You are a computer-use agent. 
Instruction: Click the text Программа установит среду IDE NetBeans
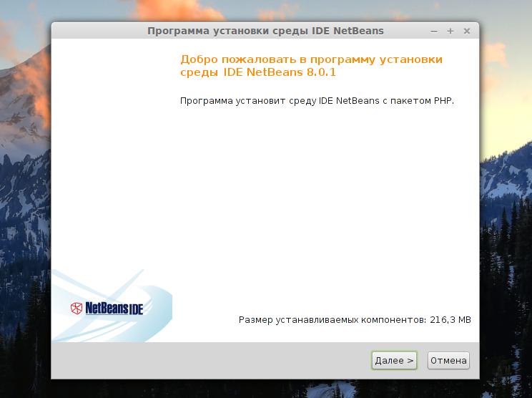click(x=280, y=101)
